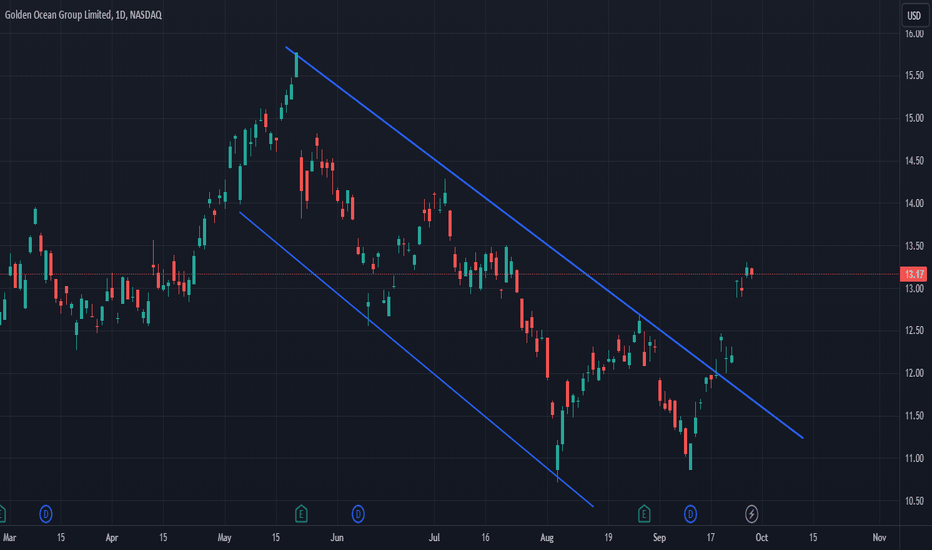The height and width of the screenshot is (550, 932).
Task: Click the May label on the time axis
Action: [x=224, y=538]
